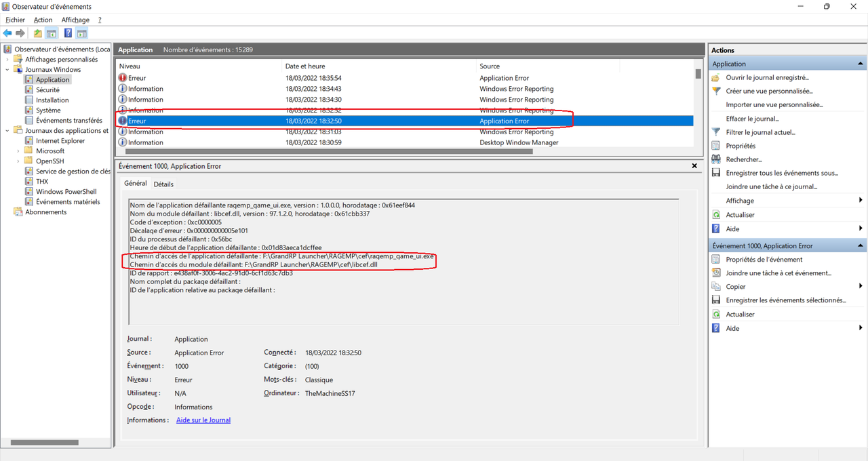Click the folder-up toolbar icon

coord(38,33)
